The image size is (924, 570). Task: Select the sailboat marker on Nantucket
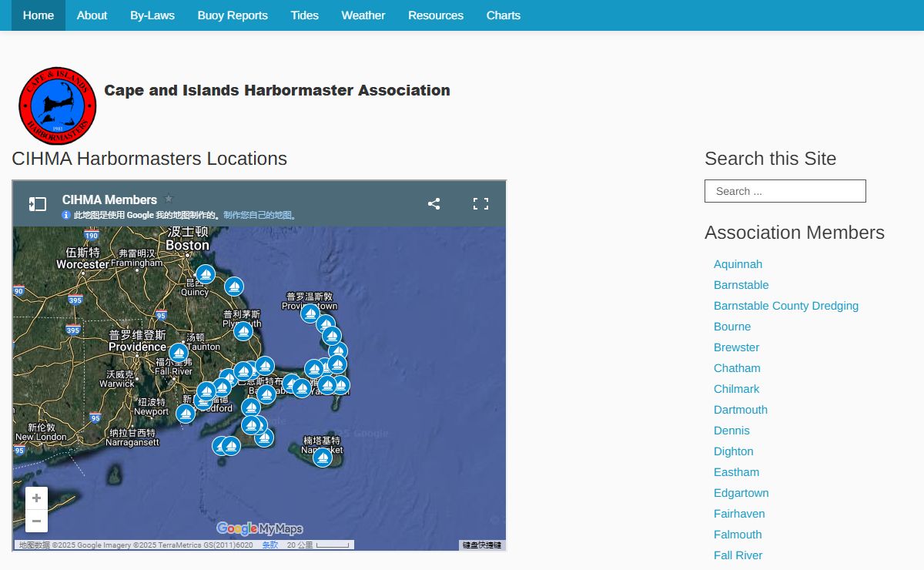pos(323,458)
